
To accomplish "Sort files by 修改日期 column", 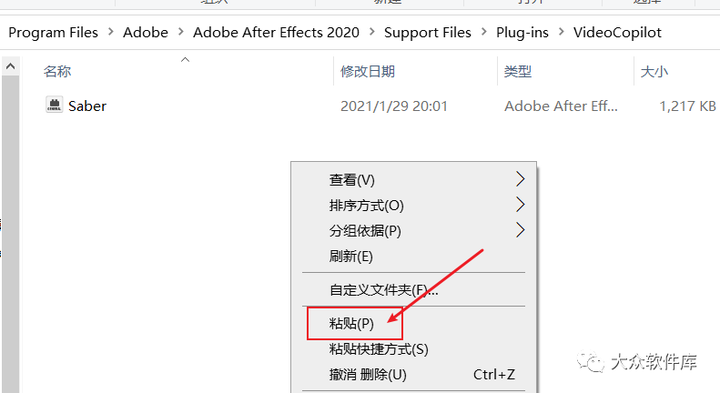I will point(367,72).
